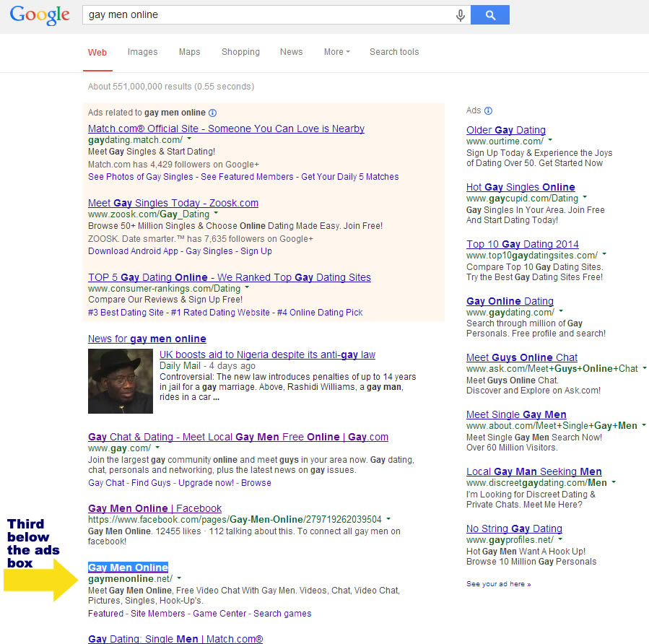This screenshot has height=644, width=649.
Task: Open 'Local Gay Man Seeking Men' sidebar ad
Action: pos(534,472)
